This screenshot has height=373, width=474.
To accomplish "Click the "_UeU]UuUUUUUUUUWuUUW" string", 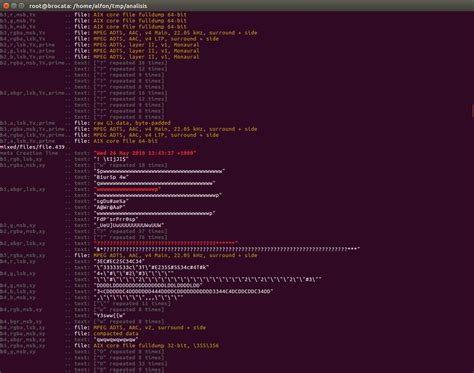I will coord(129,225).
